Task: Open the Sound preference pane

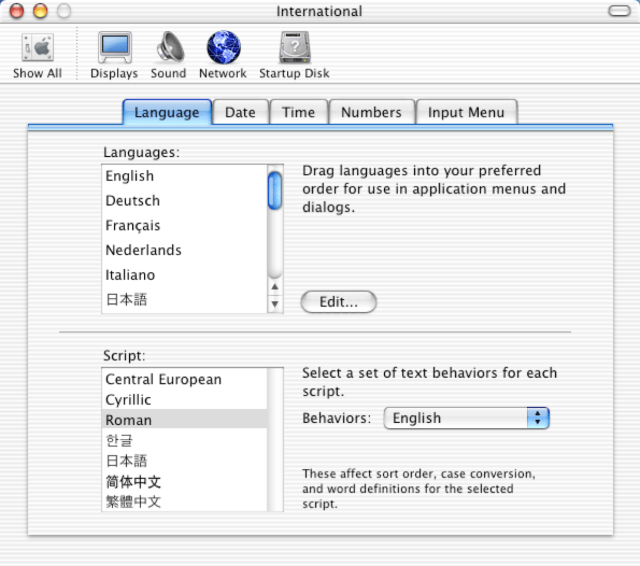Action: tap(169, 55)
